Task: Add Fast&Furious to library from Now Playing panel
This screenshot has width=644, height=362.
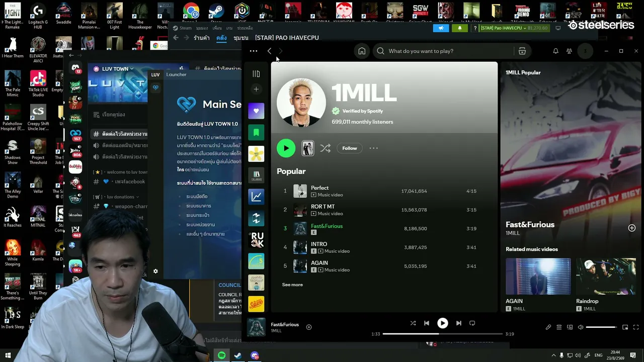Action: (632, 228)
